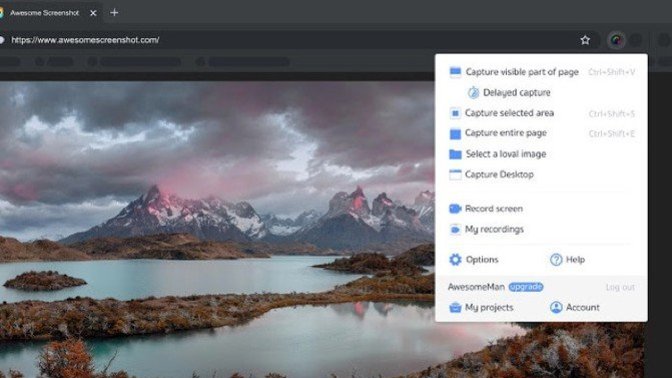Click the Capture entire page icon
Screen dimensions: 672x378
pos(455,134)
